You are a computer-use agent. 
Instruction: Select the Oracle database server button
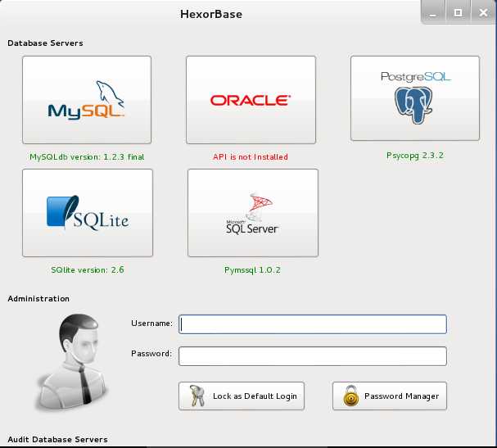[x=251, y=100]
